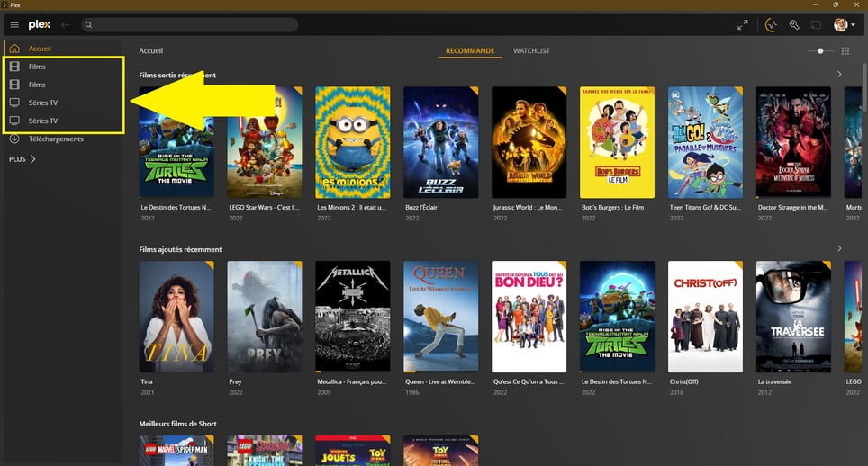Click the Plex logo

pos(40,24)
